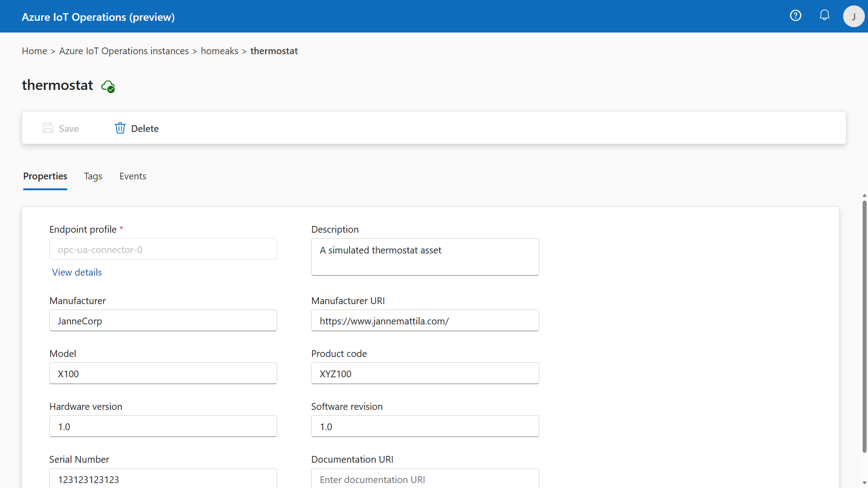Click the cloud sync status icon beside thermostat
Screen dimensions: 868x488
[x=108, y=86]
